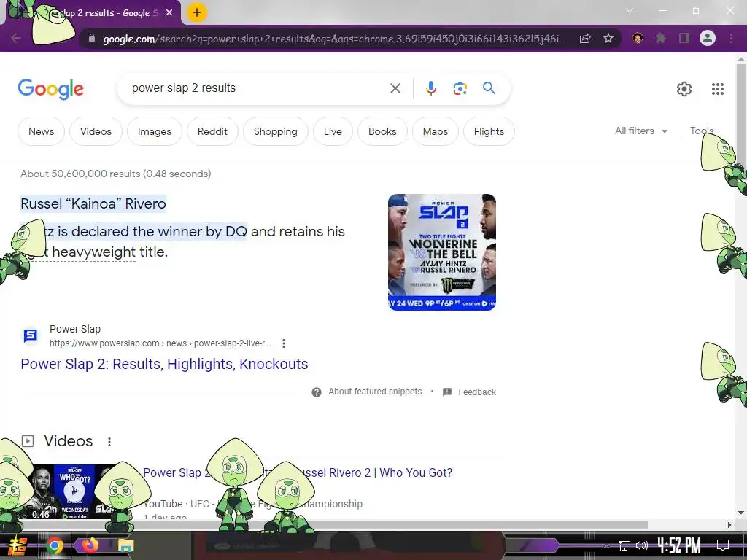
Task: Open the Chrome profile avatar
Action: click(x=708, y=38)
